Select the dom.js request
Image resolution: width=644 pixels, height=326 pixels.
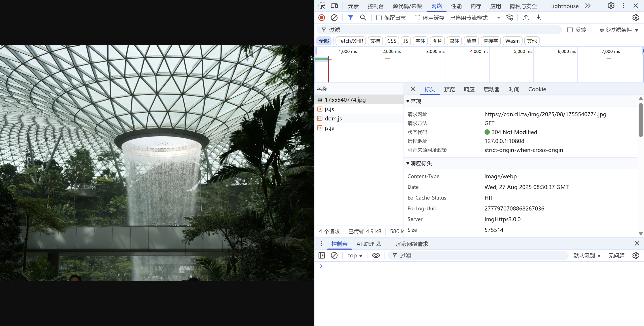pyautogui.click(x=333, y=118)
